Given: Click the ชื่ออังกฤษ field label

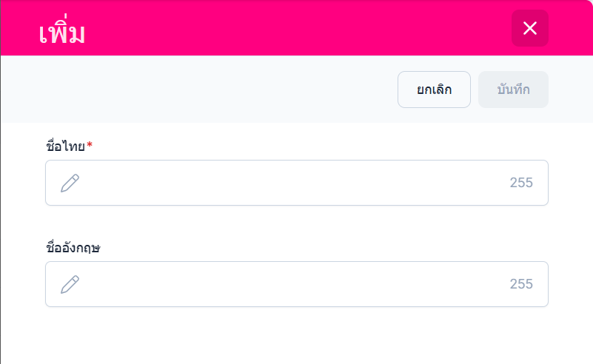Looking at the screenshot, I should point(73,248).
